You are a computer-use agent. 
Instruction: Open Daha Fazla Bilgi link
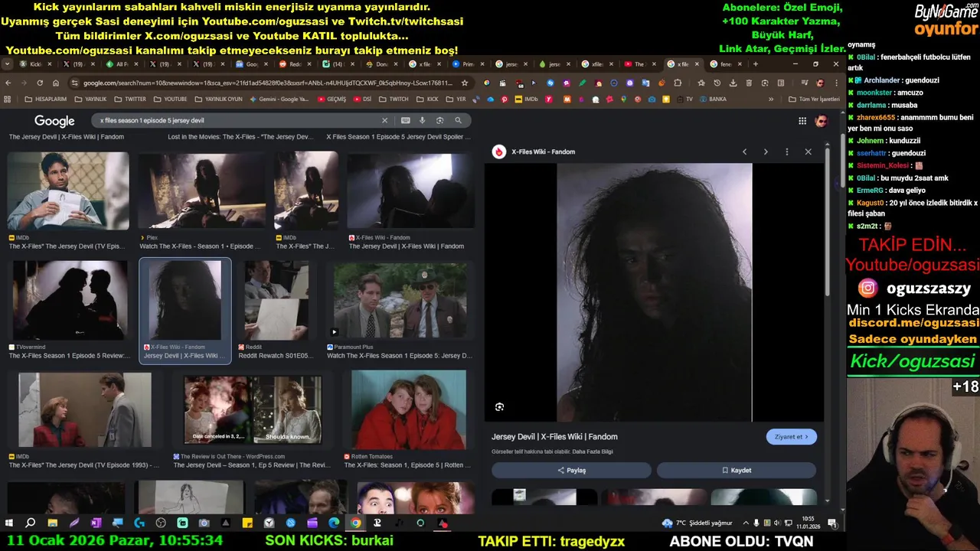pos(593,452)
